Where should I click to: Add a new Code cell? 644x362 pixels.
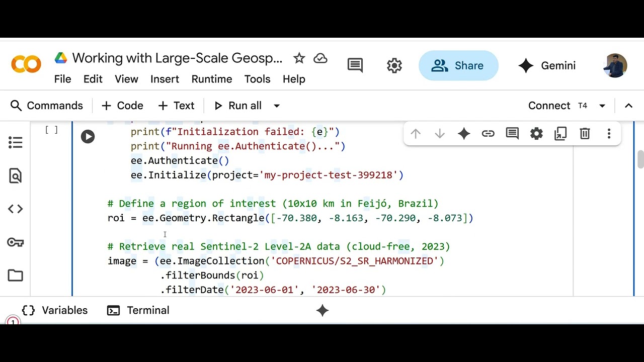[x=122, y=106]
